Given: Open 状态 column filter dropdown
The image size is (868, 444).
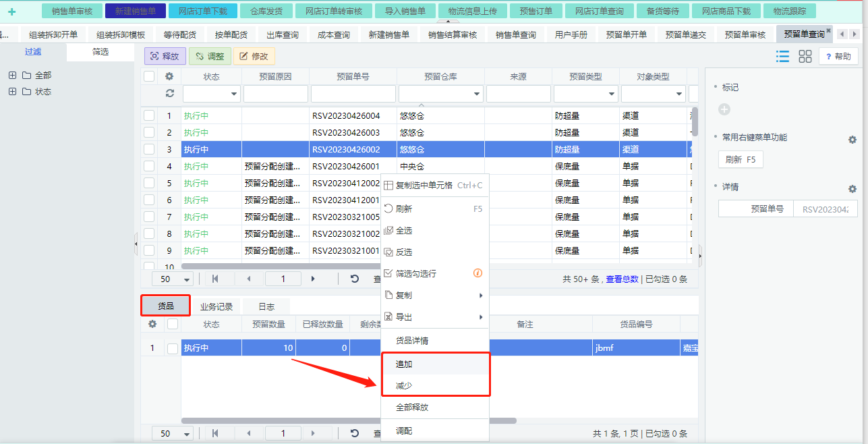Looking at the screenshot, I should tap(234, 94).
